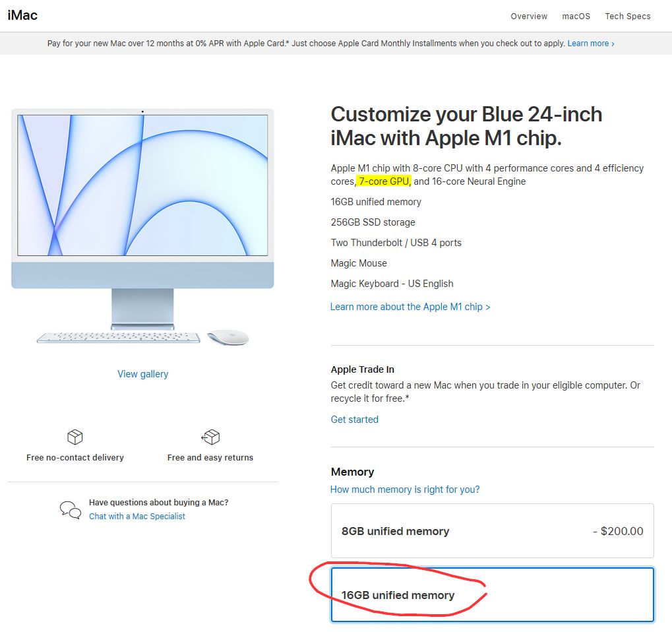The image size is (672, 632).
Task: Click the Free no-contact delivery box icon
Action: click(75, 437)
